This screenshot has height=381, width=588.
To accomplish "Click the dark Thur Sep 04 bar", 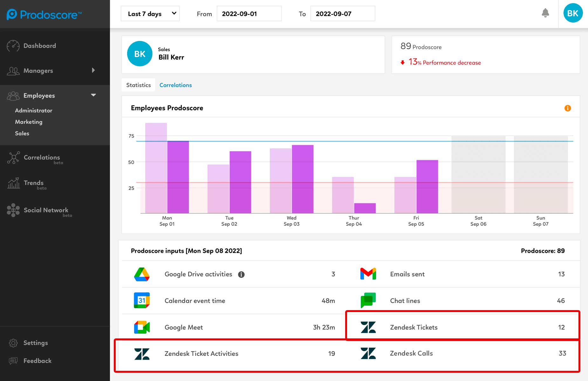I will tap(365, 208).
